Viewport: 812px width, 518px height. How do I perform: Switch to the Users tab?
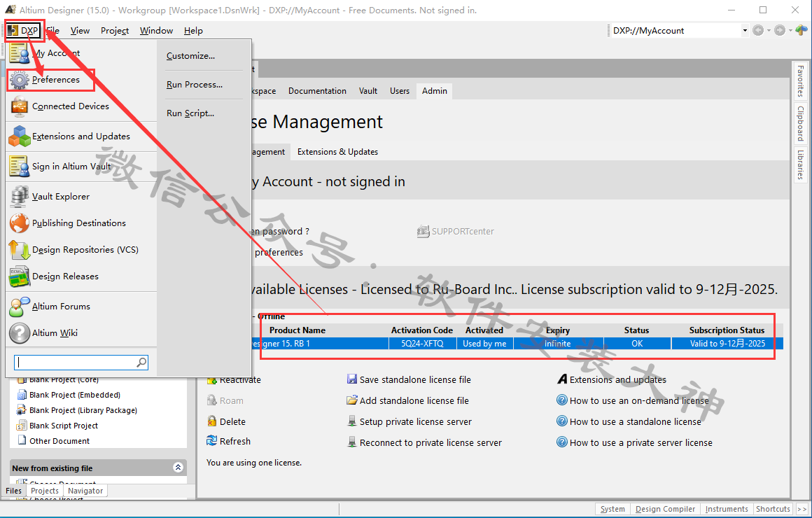point(400,91)
